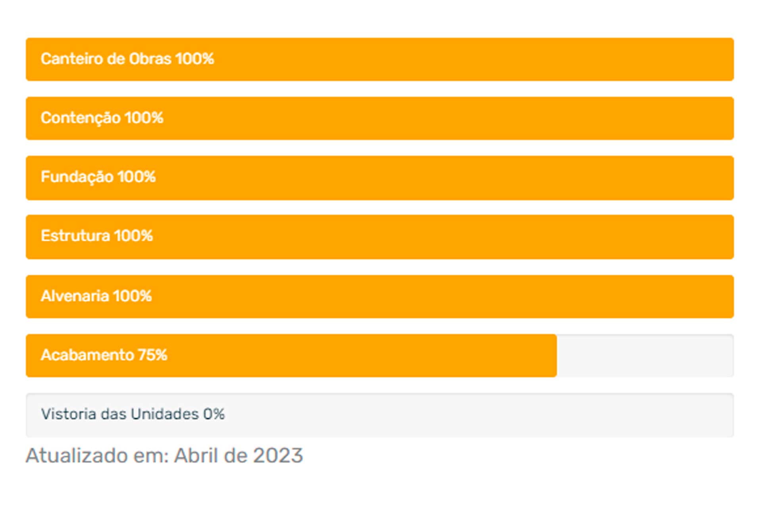The image size is (762, 532).
Task: Click the "Estrutura 100%" label text
Action: coord(97,236)
